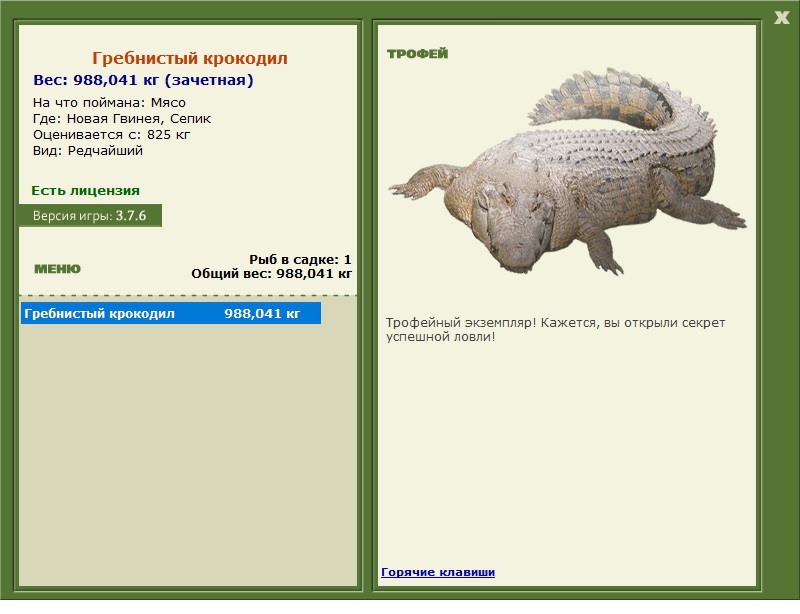Screen dimensions: 800x614
Task: Open the Горячие клавиши link
Action: click(x=438, y=572)
